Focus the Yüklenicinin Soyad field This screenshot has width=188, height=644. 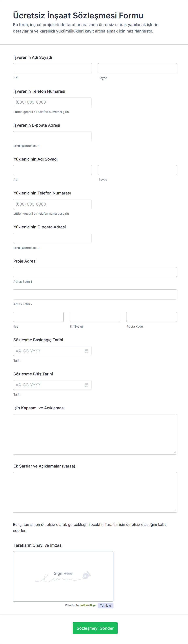137,170
